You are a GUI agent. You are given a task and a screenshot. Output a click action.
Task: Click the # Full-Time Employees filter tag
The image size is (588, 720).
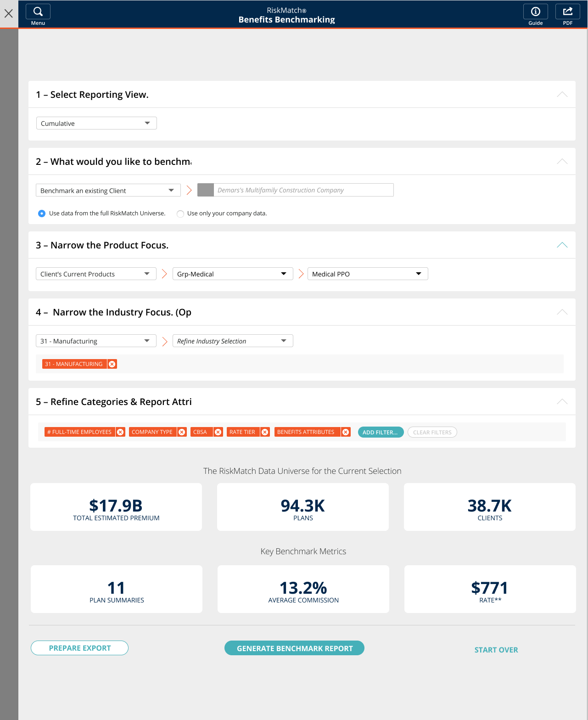[79, 432]
